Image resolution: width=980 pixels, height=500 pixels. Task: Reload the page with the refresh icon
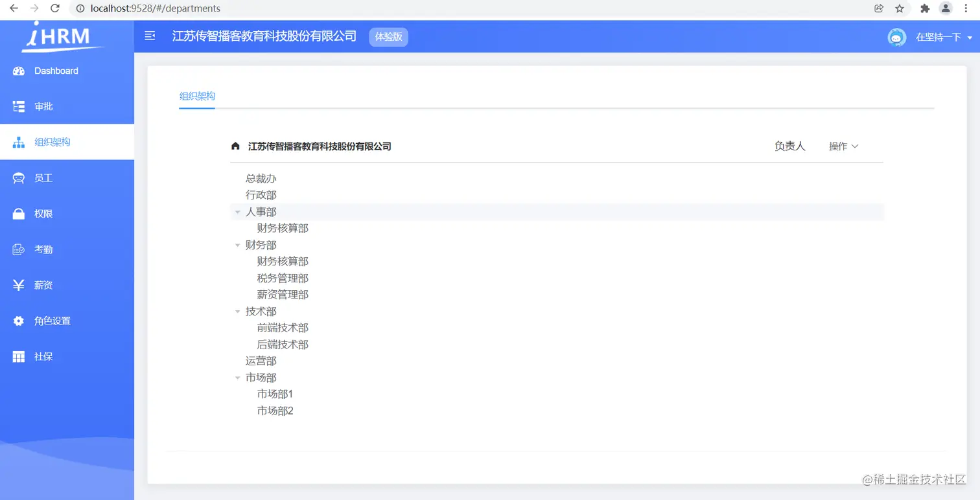pos(55,8)
